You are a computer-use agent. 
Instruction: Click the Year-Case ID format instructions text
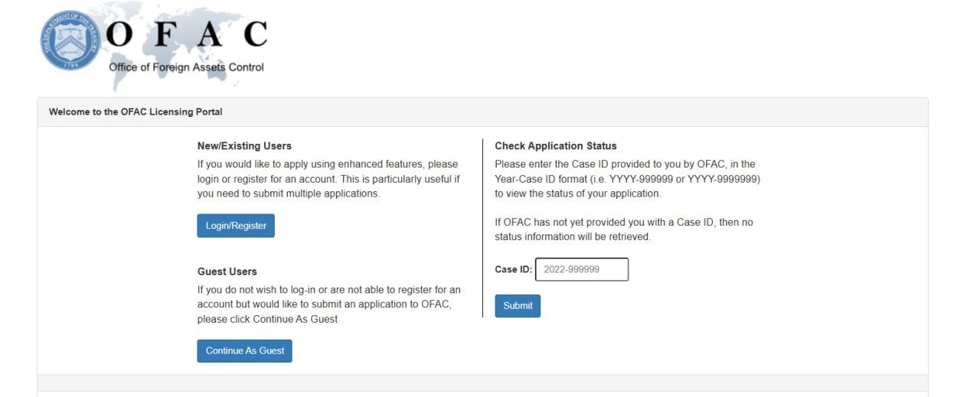coord(627,179)
